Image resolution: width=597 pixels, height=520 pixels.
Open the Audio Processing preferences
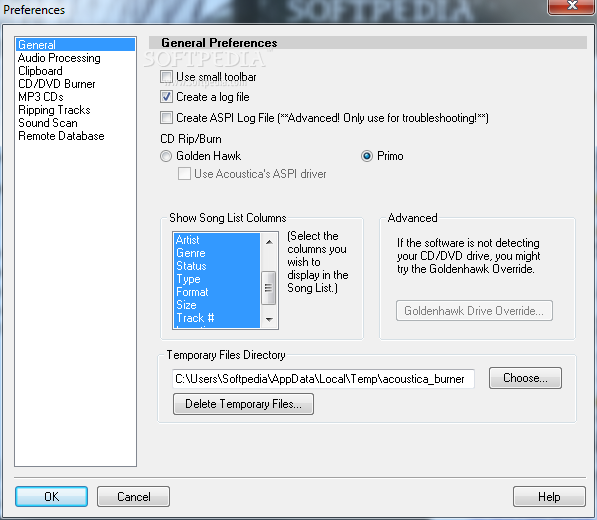(59, 58)
